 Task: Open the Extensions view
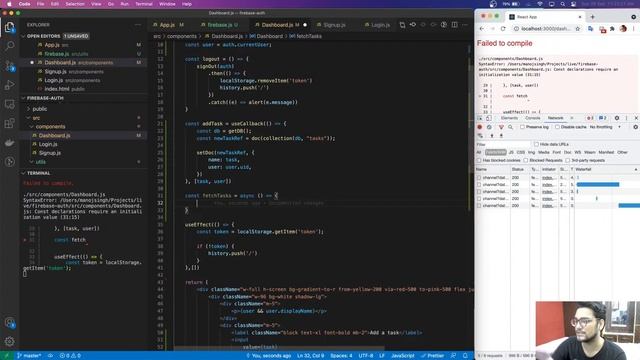(9, 123)
